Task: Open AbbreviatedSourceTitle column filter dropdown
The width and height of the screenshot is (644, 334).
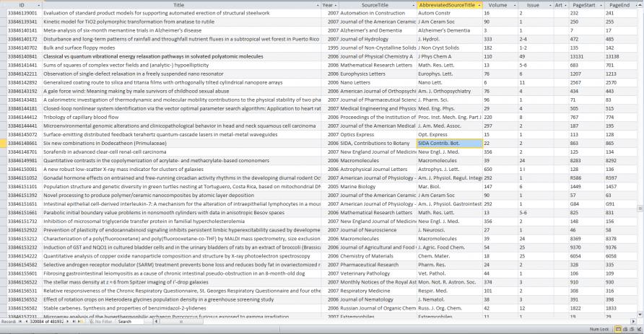Action: click(x=479, y=5)
